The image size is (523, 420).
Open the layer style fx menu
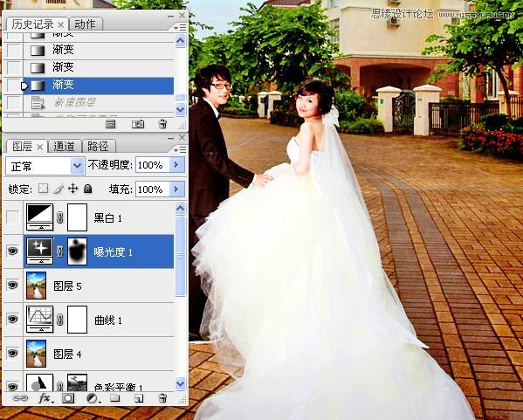tap(45, 398)
